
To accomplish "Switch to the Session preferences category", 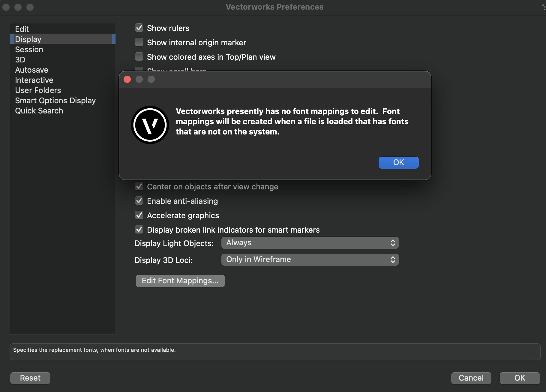I will click(29, 50).
